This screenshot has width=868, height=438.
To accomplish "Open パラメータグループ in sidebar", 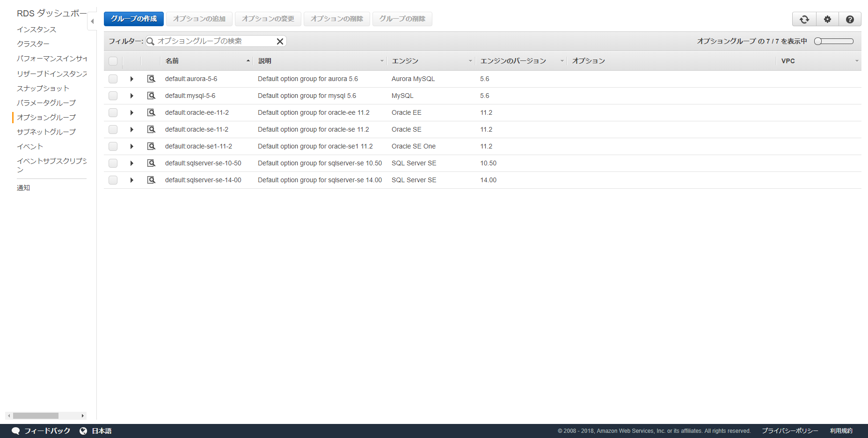I will point(46,103).
